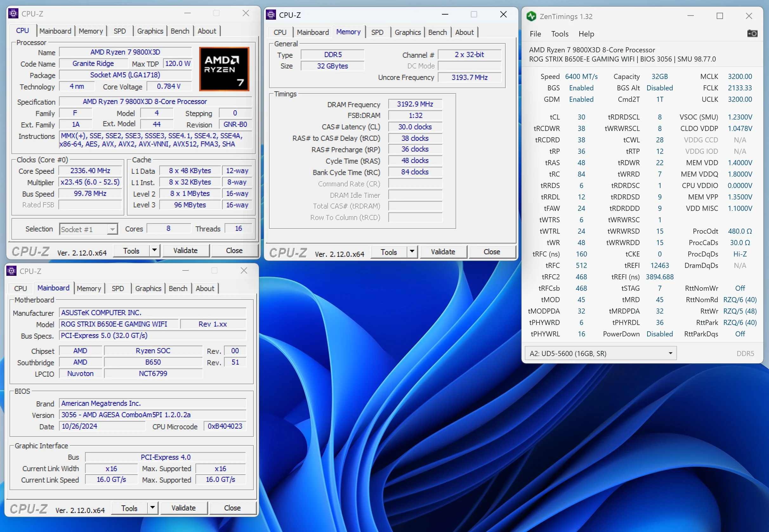Click CPU-Z app icon in Memory window title

tap(271, 15)
